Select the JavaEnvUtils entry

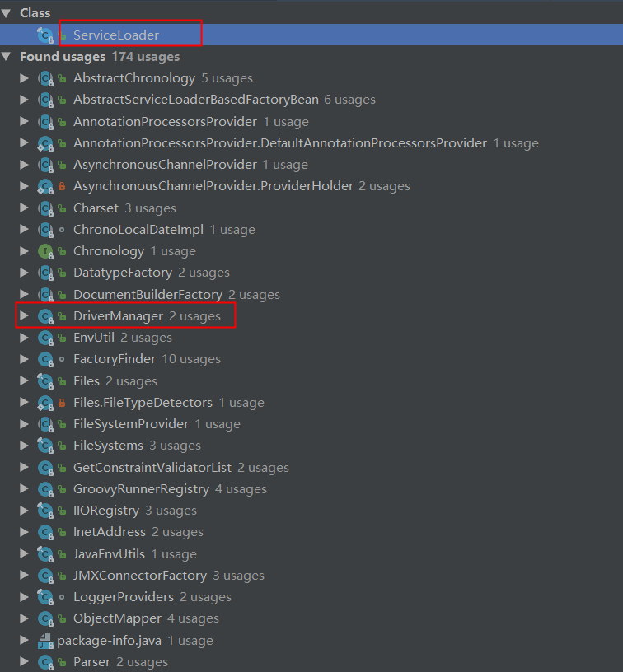(x=134, y=553)
